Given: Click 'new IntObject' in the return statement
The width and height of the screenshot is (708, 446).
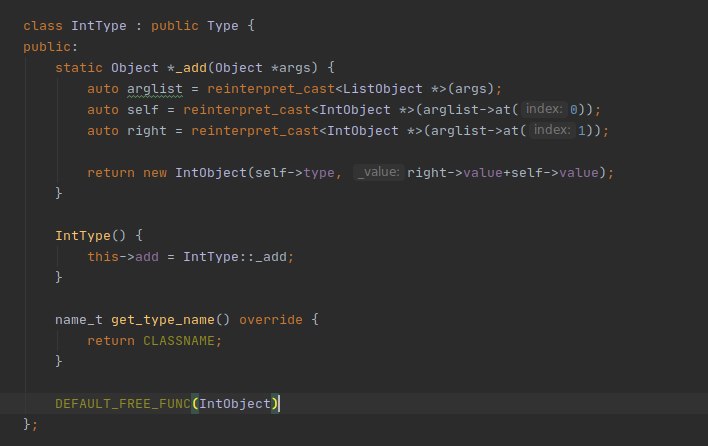Looking at the screenshot, I should point(195,173).
